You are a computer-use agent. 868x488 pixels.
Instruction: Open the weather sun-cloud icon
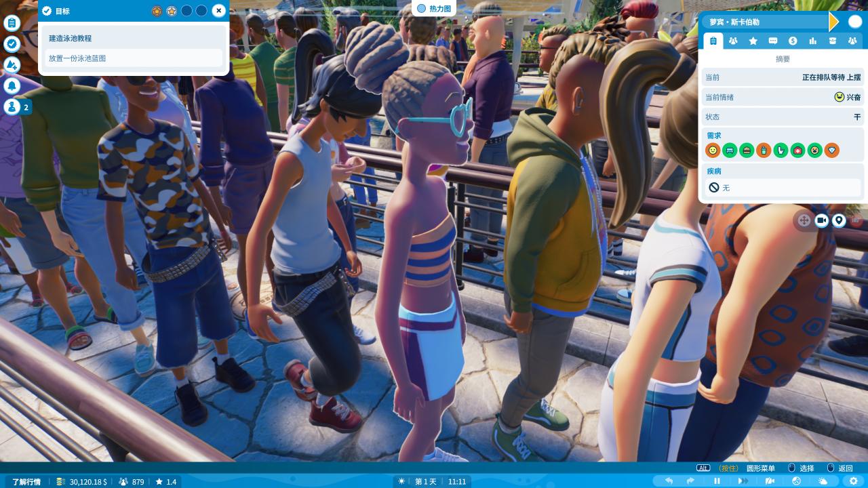coord(823,481)
